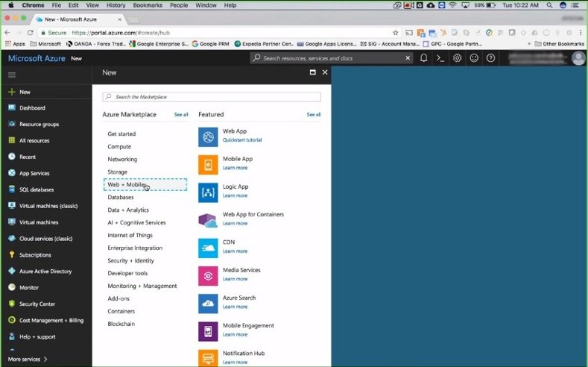588x367 pixels.
Task: Select AI + Cognitive Services category
Action: (136, 222)
